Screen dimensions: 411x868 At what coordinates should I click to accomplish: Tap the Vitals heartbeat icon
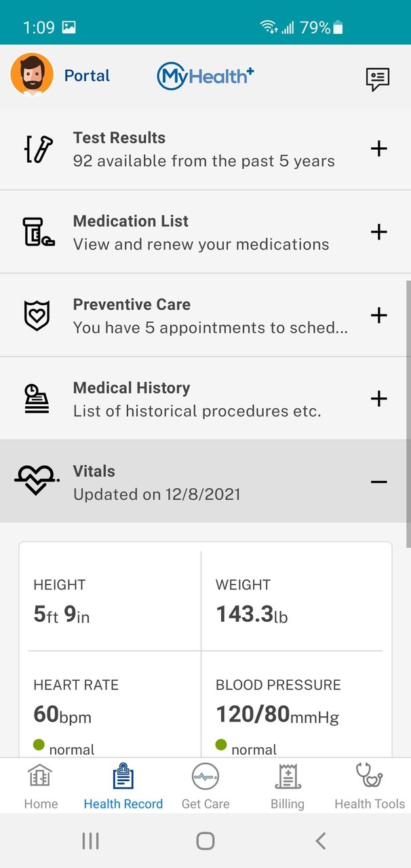click(x=37, y=481)
